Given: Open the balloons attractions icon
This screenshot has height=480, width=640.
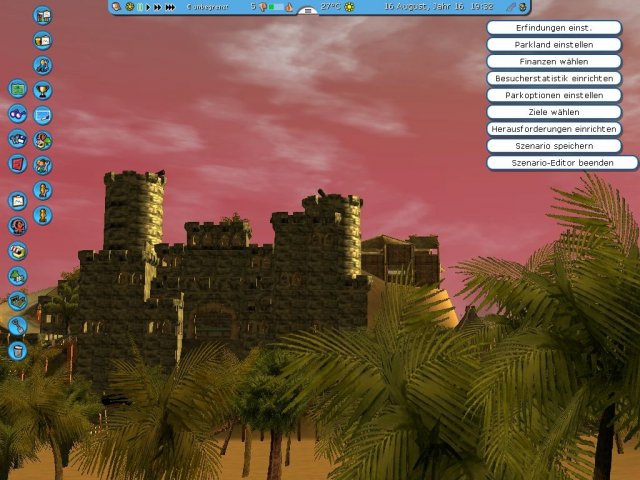Looking at the screenshot, I should point(42,140).
